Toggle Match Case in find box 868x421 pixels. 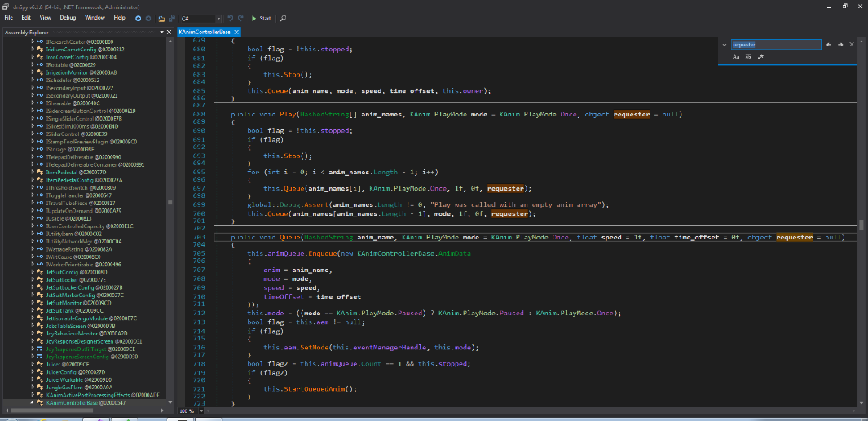pos(736,57)
